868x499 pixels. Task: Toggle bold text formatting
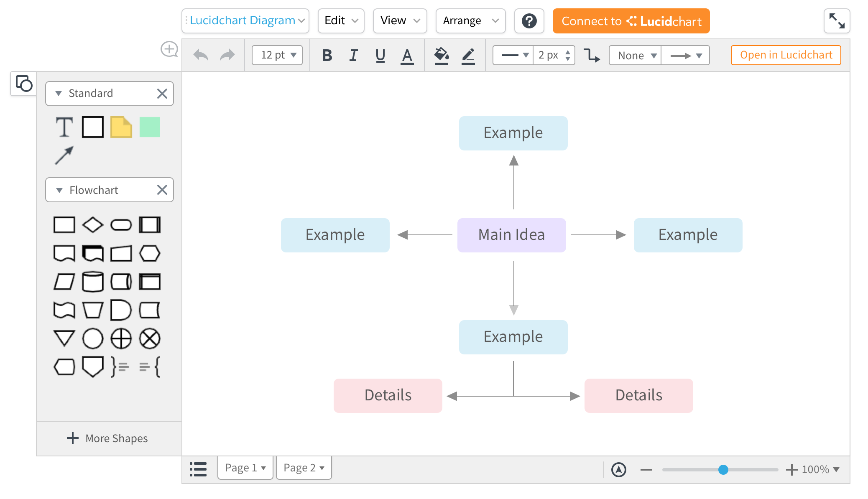[x=327, y=55]
